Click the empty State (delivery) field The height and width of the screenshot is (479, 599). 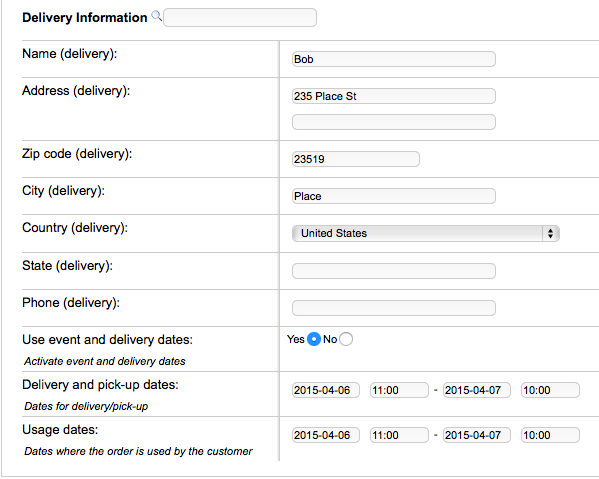pyautogui.click(x=394, y=271)
